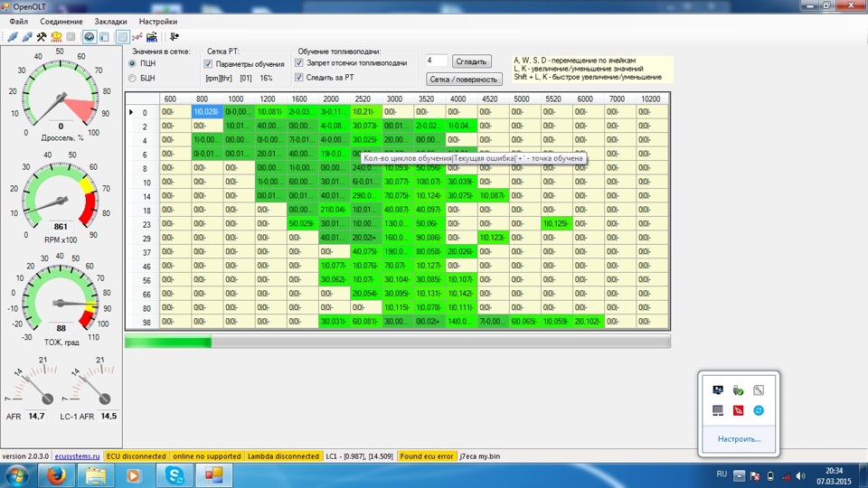Screen dimensions: 868x488
Task: Open Windows Explorer folder on taskbar
Action: tap(95, 475)
